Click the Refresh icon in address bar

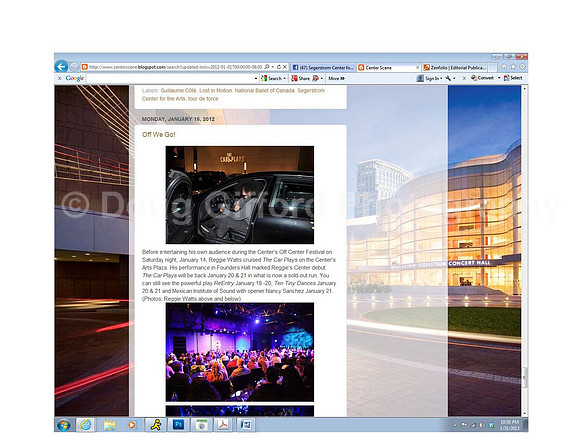click(x=279, y=67)
